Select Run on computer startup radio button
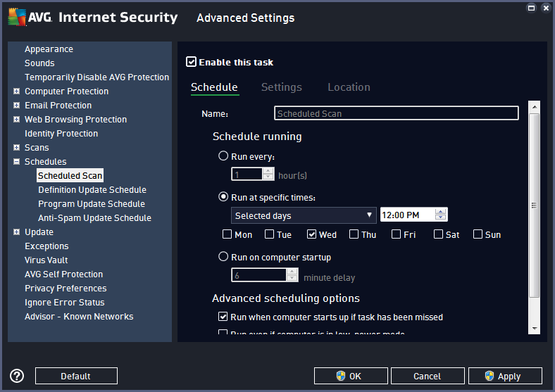Viewport: 555px width, 392px height. [x=223, y=256]
